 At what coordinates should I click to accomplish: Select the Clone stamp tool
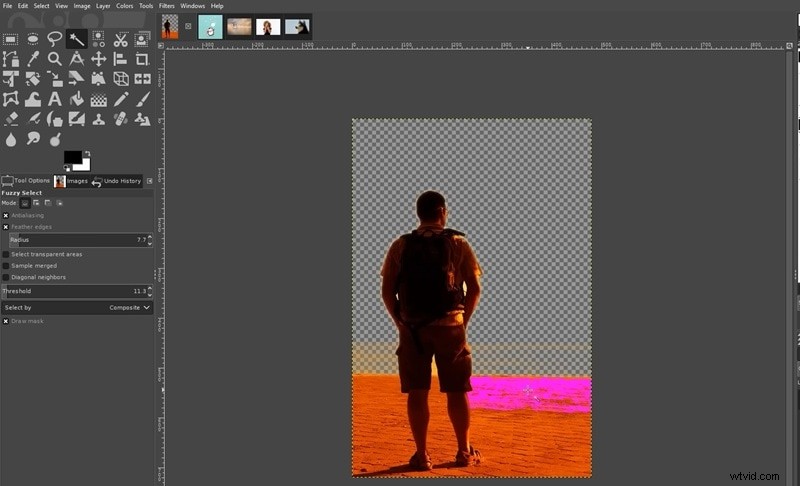pyautogui.click(x=98, y=119)
